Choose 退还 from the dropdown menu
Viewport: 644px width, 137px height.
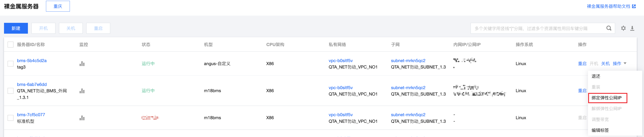click(596, 76)
